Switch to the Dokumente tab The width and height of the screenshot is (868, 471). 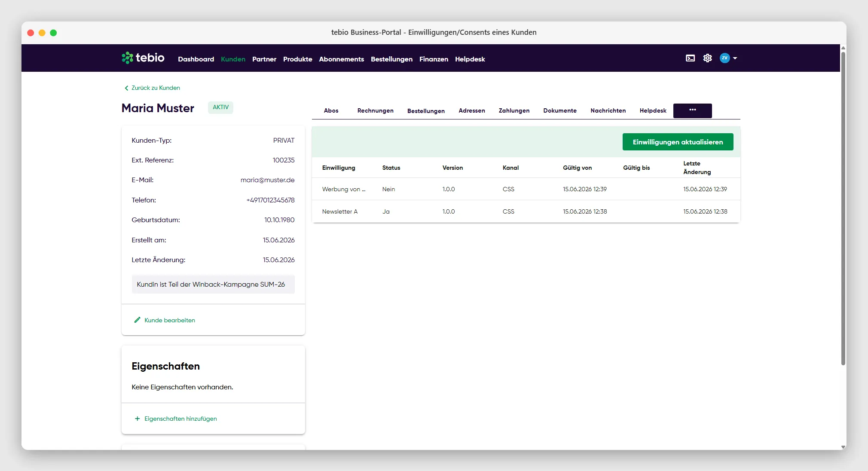tap(559, 110)
